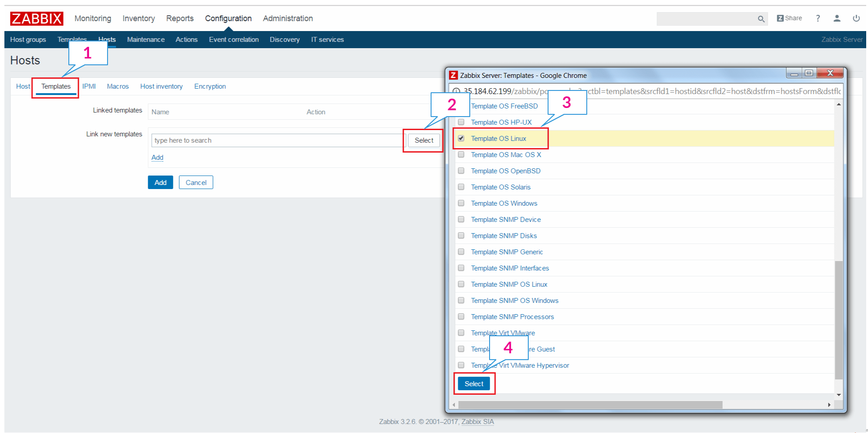Check the Template SNMP OS Linux checkbox

tap(461, 284)
